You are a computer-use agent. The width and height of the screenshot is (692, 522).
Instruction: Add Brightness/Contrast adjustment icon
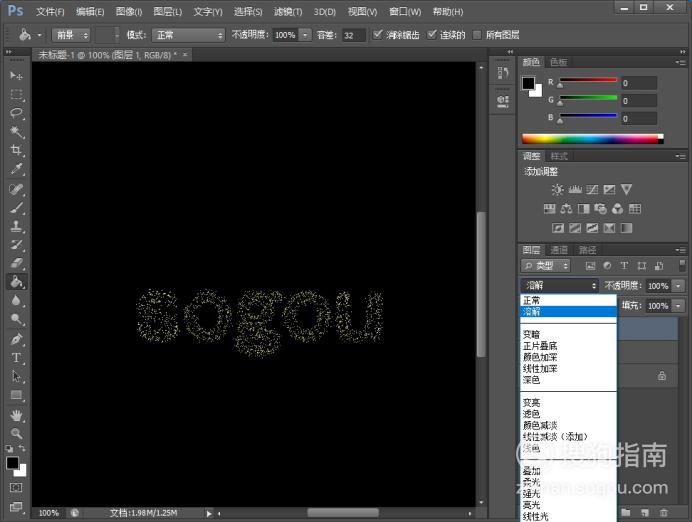(557, 190)
